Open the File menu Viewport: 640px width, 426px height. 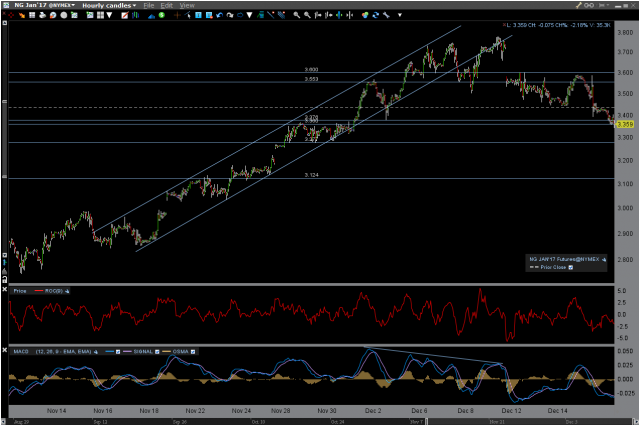[149, 5]
